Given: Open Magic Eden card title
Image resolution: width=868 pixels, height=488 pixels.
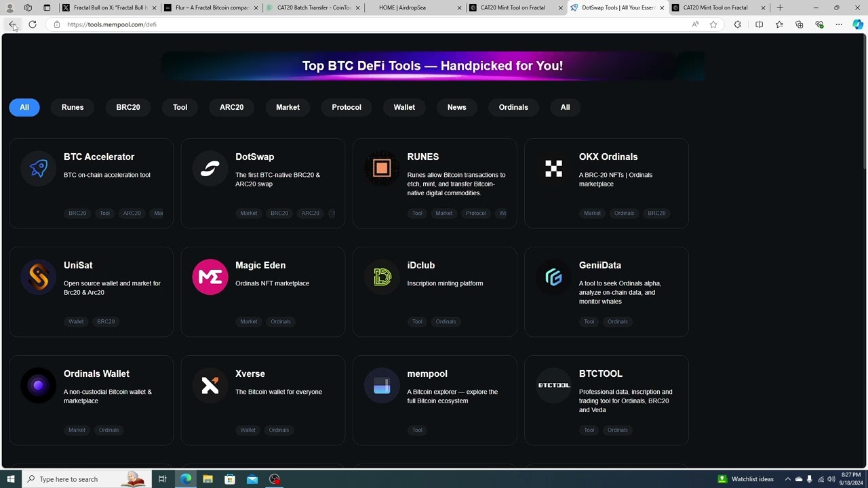Looking at the screenshot, I should (x=260, y=265).
